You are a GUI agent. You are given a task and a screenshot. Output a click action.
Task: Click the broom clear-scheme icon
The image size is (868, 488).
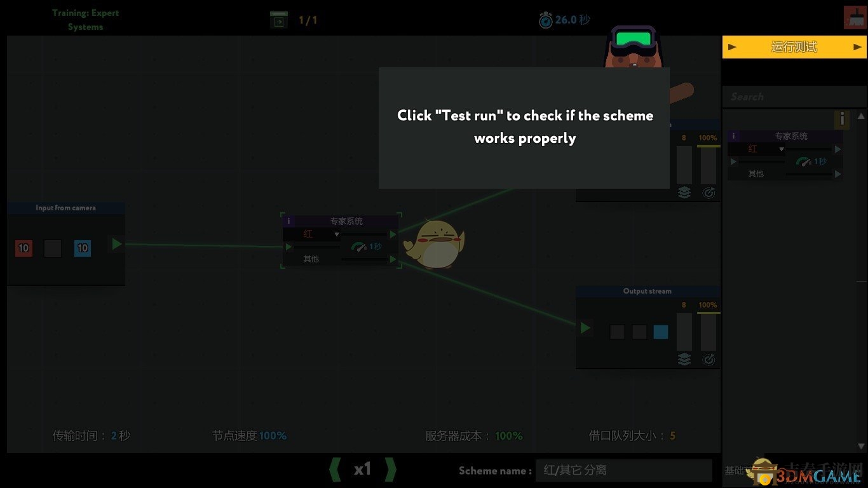click(x=855, y=17)
